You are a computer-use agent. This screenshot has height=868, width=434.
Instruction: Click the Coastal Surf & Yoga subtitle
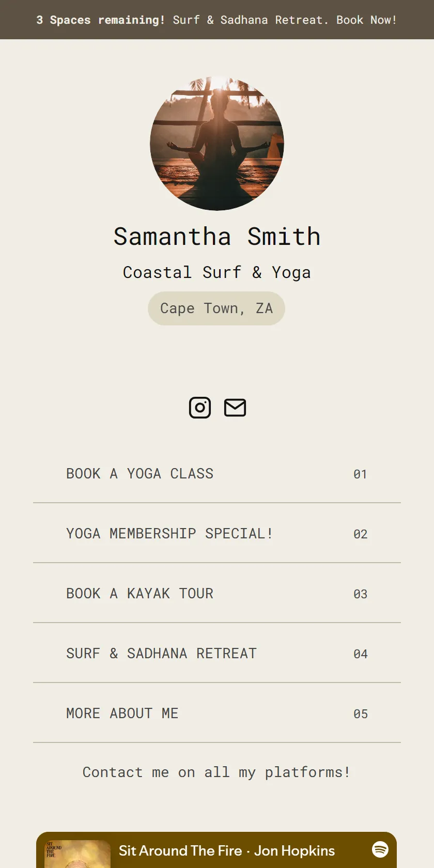217,272
